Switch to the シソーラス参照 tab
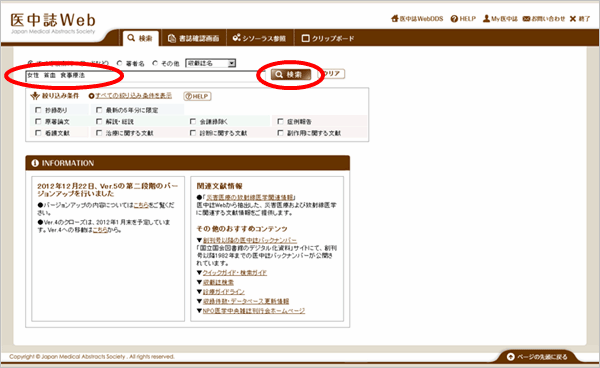Screen dimensions: 600x368 (x=259, y=38)
